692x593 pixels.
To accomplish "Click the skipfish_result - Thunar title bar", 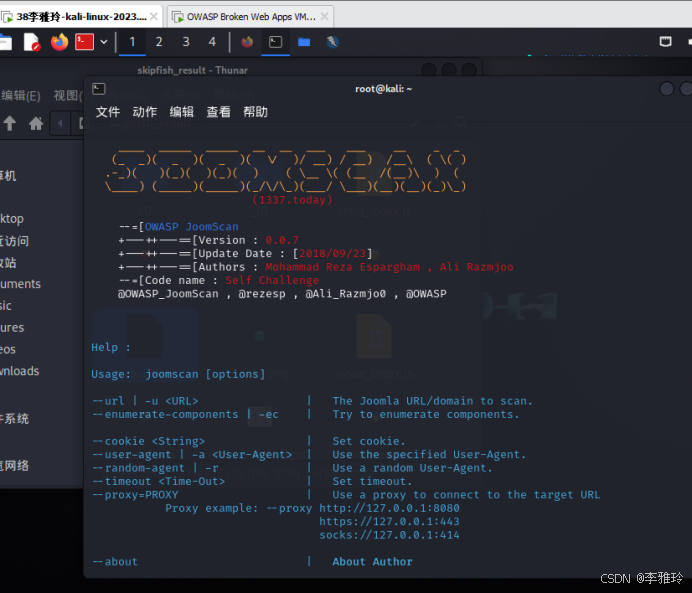I will point(192,70).
